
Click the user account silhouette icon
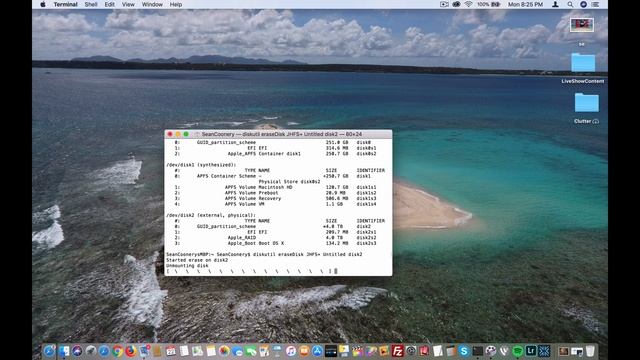click(555, 4)
